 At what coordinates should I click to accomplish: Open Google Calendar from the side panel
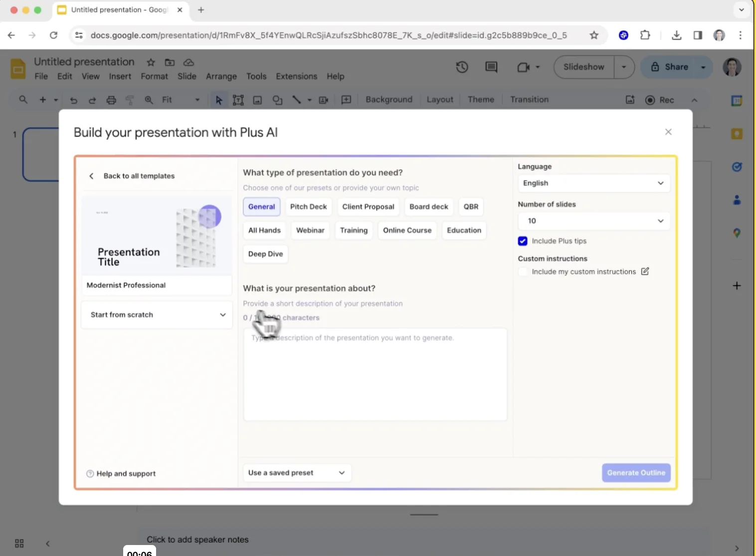tap(737, 100)
